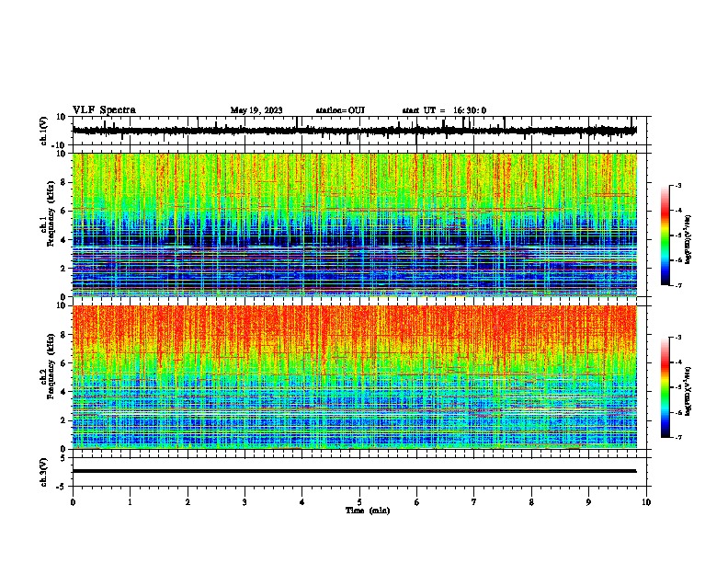Click time axis tick label "2"

(x=188, y=502)
